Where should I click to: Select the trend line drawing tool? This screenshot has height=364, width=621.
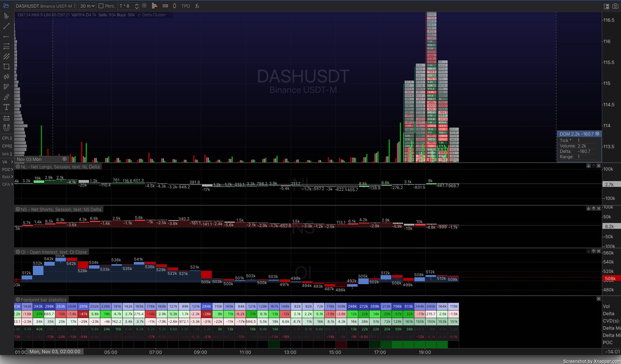click(6, 26)
